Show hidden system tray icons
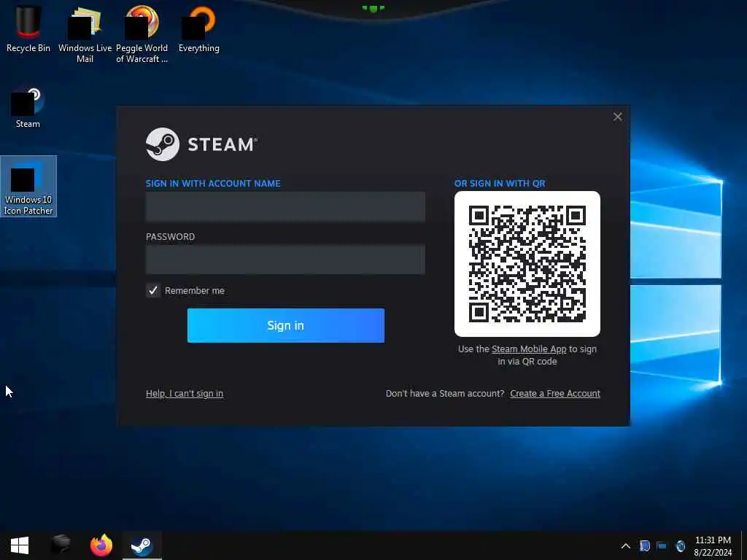The image size is (747, 560). 625,546
